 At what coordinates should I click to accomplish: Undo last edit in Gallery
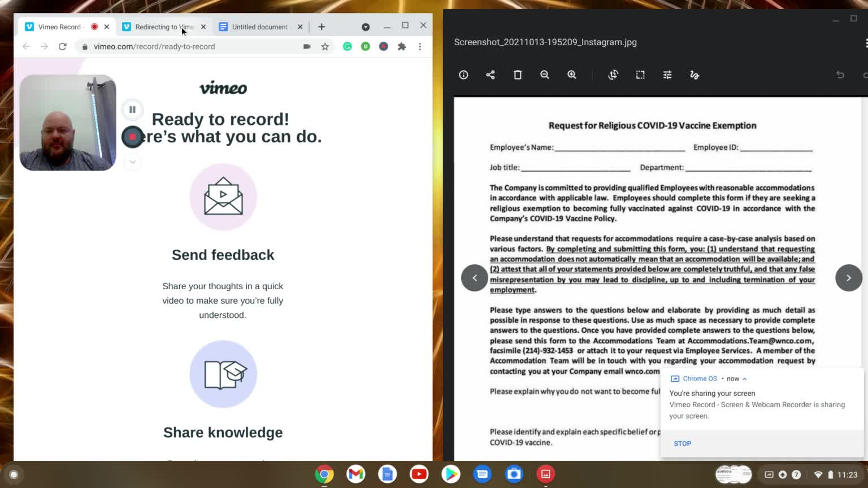click(x=840, y=75)
